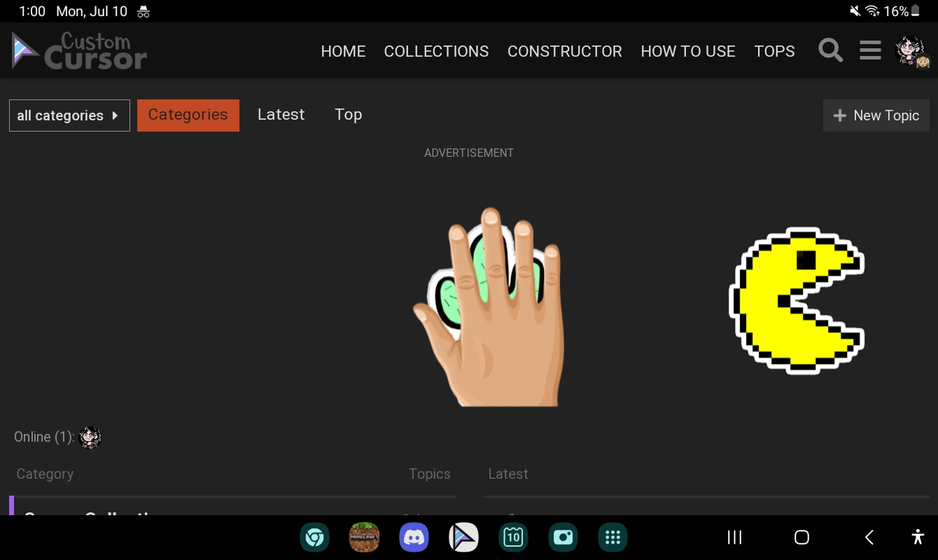Open the Calendar app from the taskbar
This screenshot has height=560, width=938.
pos(513,537)
